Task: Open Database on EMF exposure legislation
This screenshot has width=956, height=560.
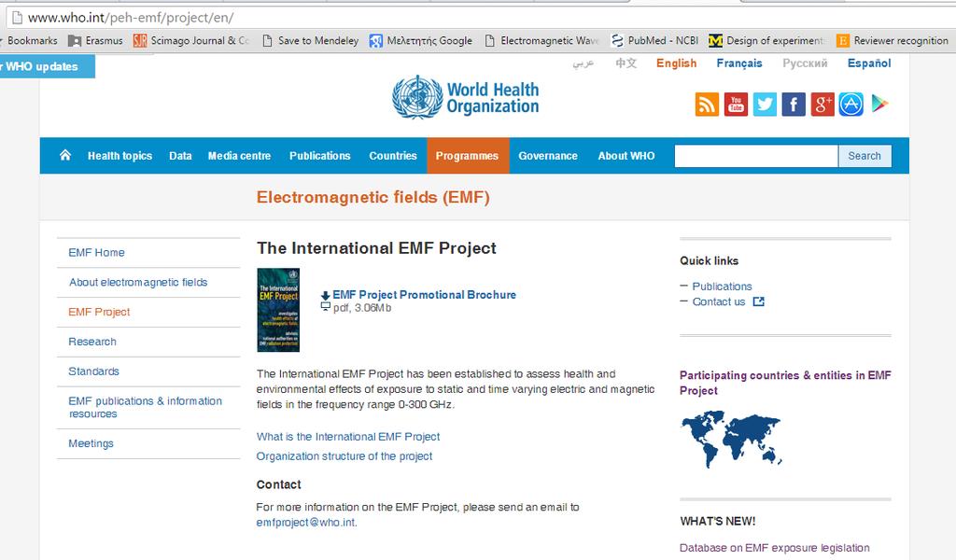Action: coord(774,548)
